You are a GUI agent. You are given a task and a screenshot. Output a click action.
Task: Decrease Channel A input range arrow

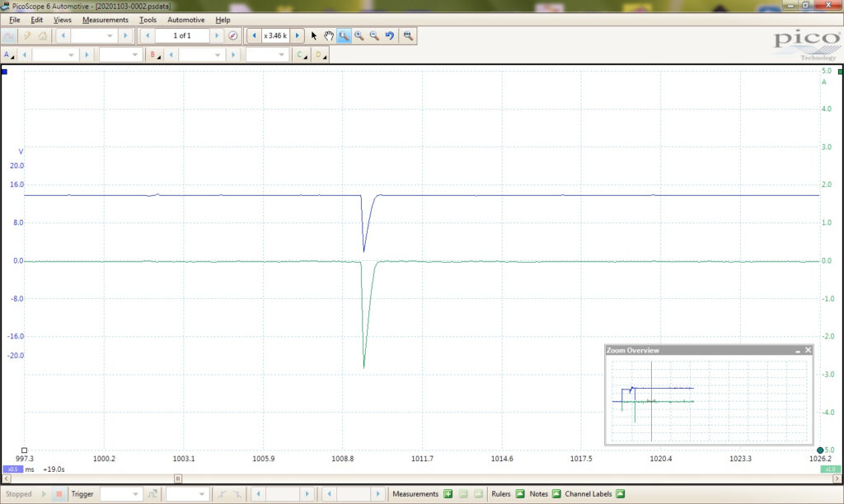tap(24, 54)
